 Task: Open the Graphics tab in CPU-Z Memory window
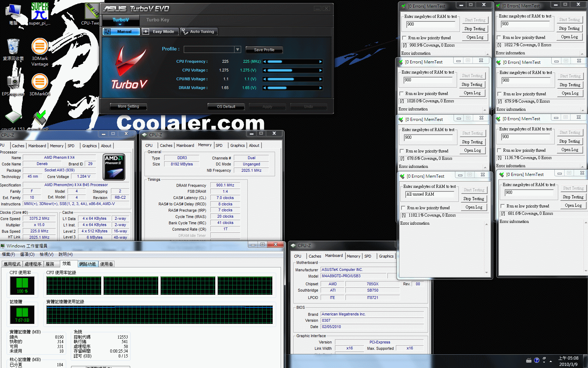(x=237, y=145)
